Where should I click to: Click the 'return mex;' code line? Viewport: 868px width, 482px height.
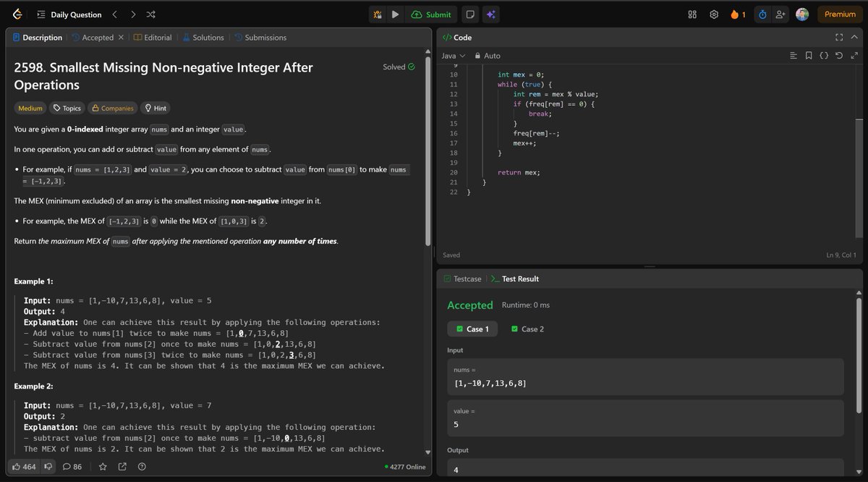(519, 172)
